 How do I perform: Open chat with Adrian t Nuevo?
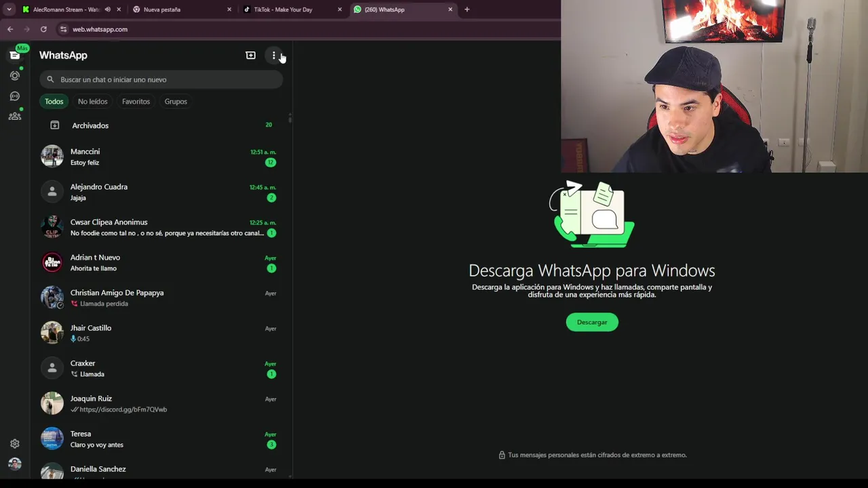pyautogui.click(x=161, y=262)
